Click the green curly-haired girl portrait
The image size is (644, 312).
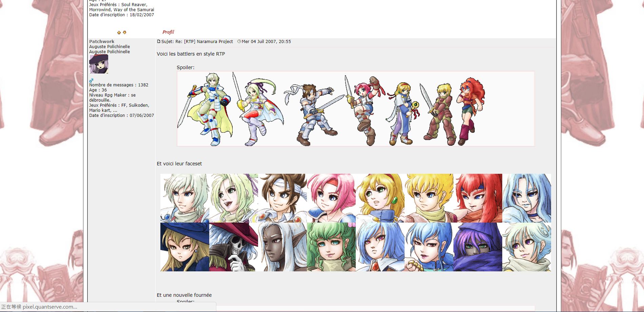[331, 247]
